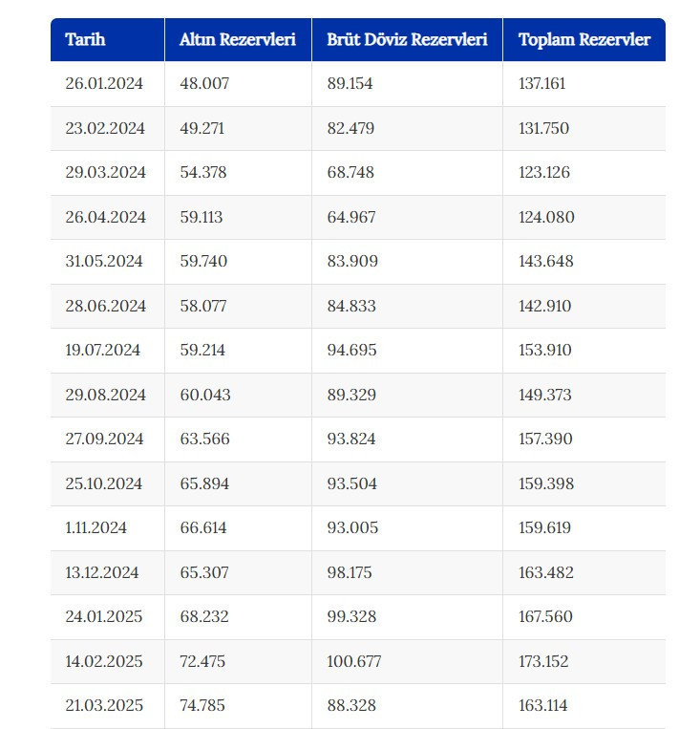Select the gross FX value 68.748
This screenshot has height=729, width=700.
click(350, 173)
